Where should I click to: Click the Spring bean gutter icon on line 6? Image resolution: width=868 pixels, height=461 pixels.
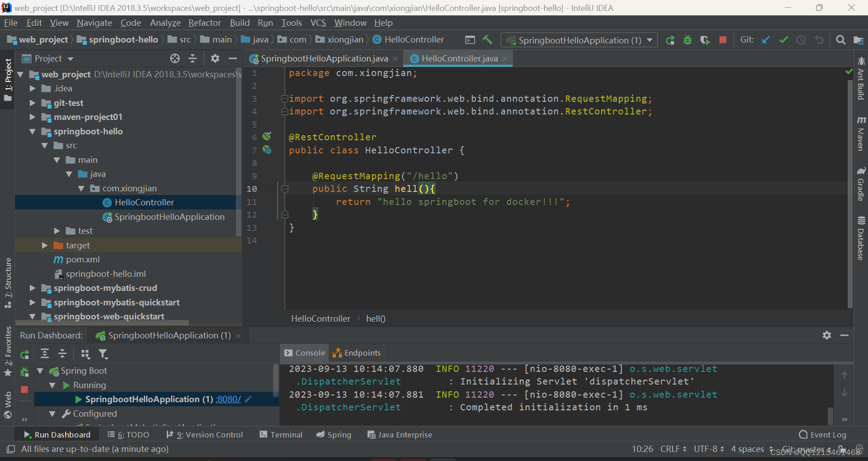click(267, 136)
